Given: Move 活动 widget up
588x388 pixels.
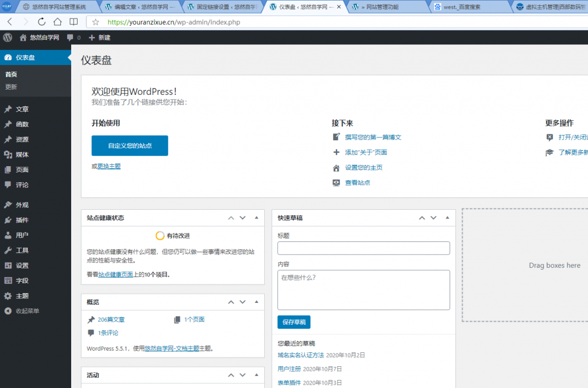Looking at the screenshot, I should point(231,375).
